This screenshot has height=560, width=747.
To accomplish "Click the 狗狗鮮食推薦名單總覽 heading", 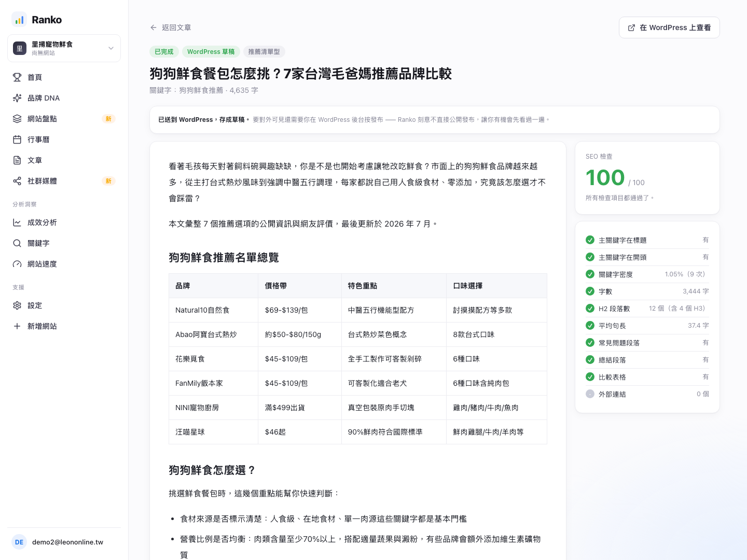I will tap(224, 258).
